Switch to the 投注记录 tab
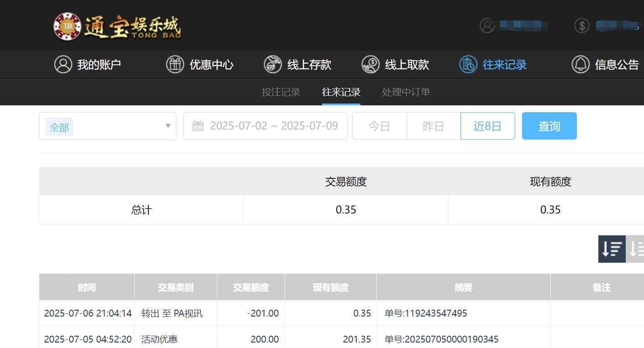Screen dimensions: 644x348 pos(280,92)
